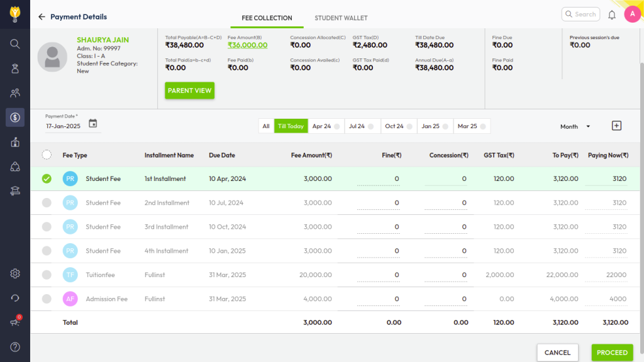This screenshot has width=644, height=362.
Task: Open the user avatar menu
Action: [632, 14]
